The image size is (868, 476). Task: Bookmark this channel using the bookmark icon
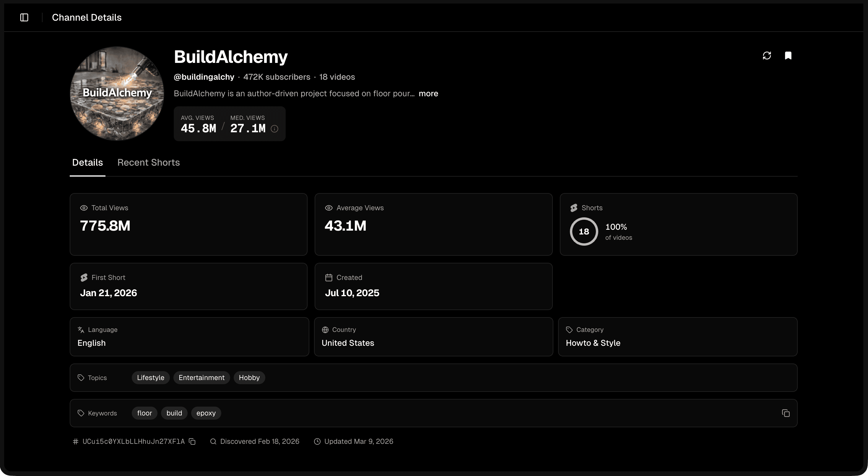(789, 55)
